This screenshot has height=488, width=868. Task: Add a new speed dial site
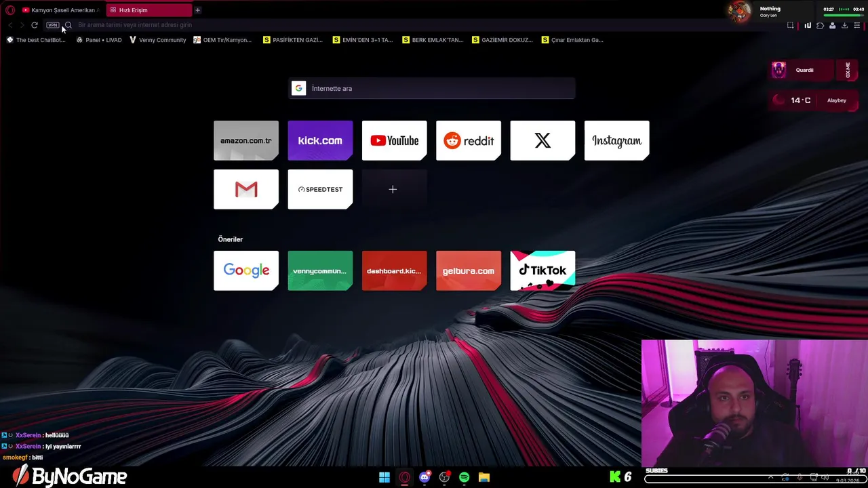(x=394, y=189)
